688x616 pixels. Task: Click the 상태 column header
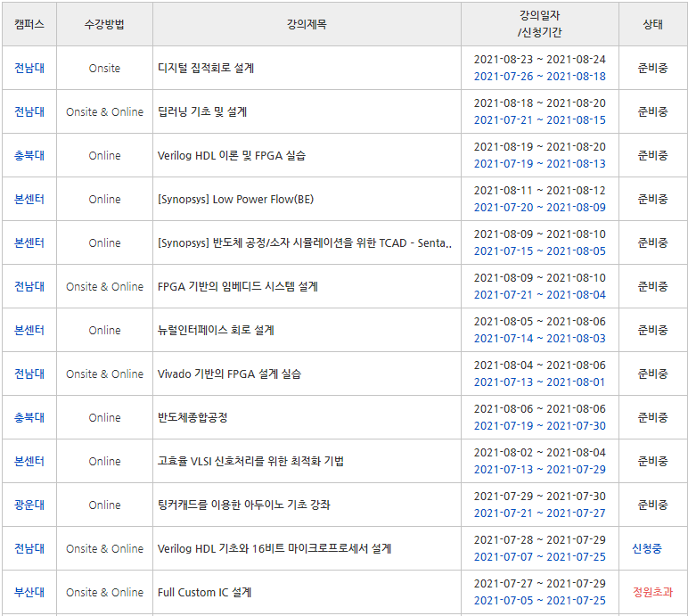coord(652,24)
